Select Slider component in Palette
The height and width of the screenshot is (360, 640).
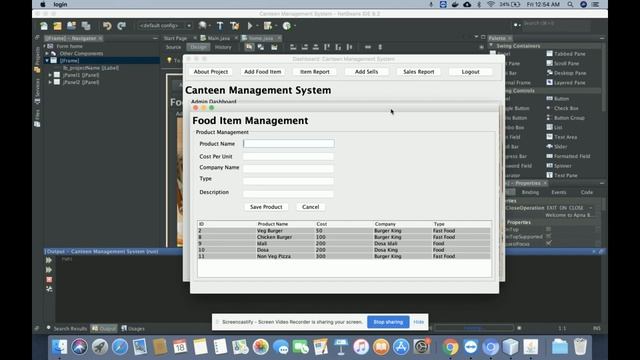click(x=557, y=147)
